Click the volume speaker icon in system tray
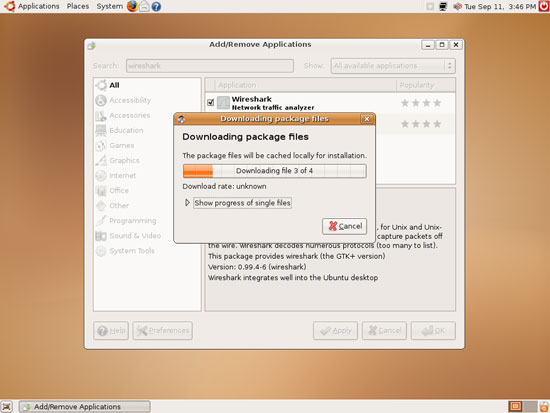The height and width of the screenshot is (413, 550). [457, 7]
